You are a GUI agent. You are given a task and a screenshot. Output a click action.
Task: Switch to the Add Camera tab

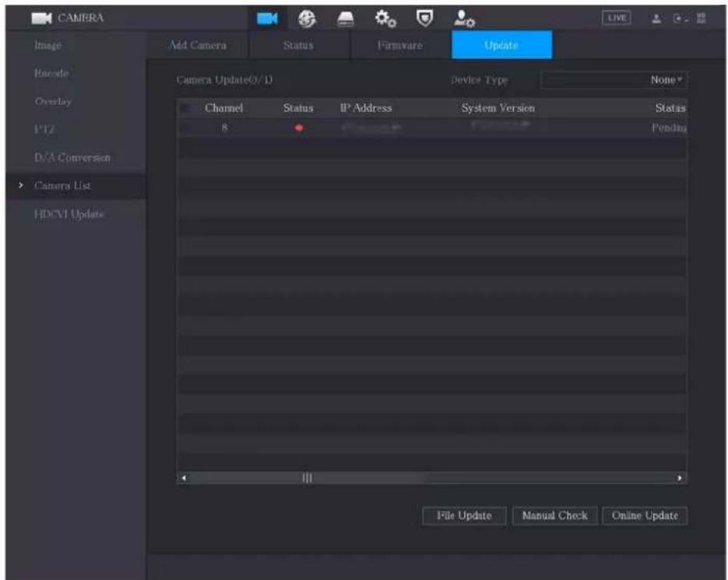(x=198, y=45)
